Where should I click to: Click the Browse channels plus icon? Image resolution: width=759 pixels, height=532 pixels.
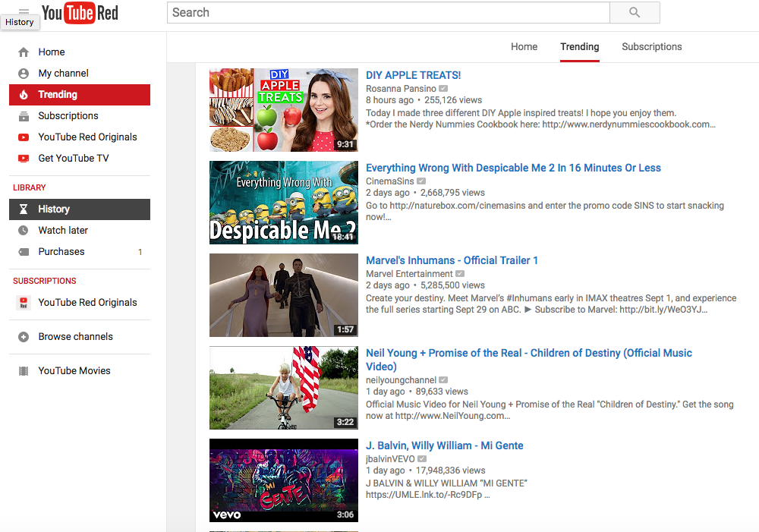[x=24, y=337]
